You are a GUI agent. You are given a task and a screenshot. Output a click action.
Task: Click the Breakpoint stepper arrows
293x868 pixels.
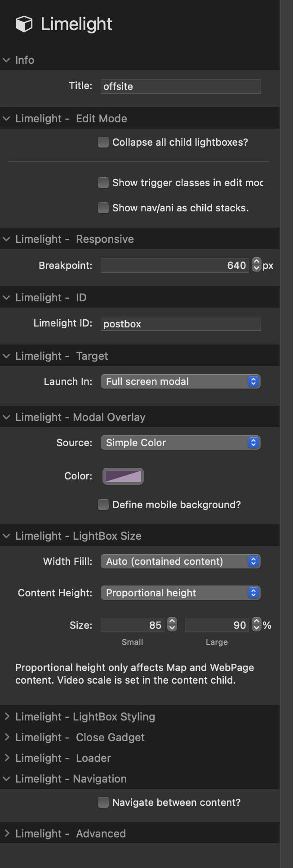pyautogui.click(x=256, y=264)
